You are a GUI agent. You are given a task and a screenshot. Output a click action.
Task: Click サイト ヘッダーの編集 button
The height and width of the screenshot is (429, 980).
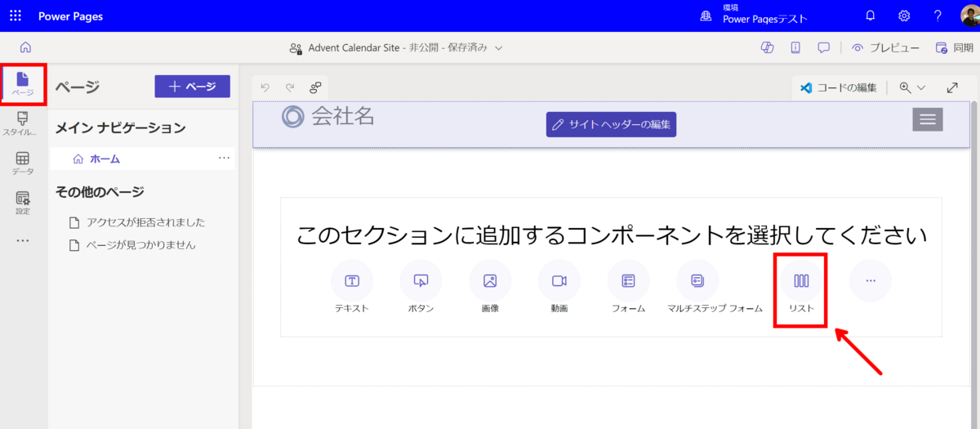tap(611, 124)
